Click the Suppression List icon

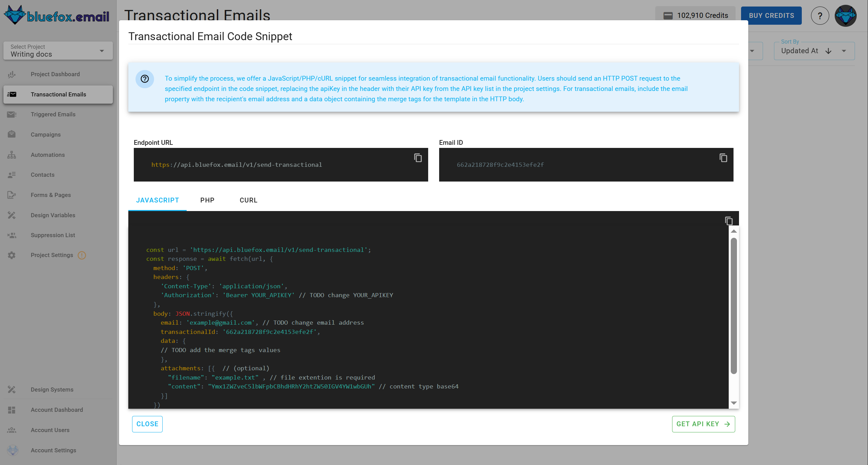pos(11,235)
